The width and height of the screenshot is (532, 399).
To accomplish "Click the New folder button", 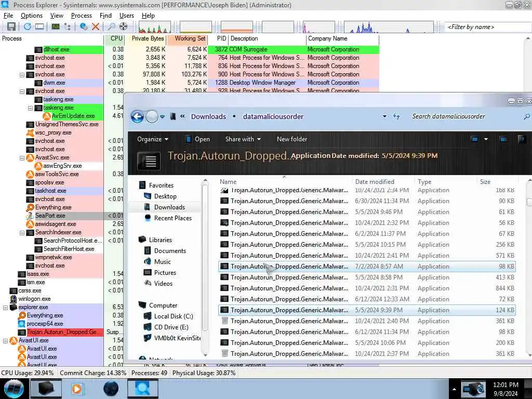I will [x=292, y=139].
